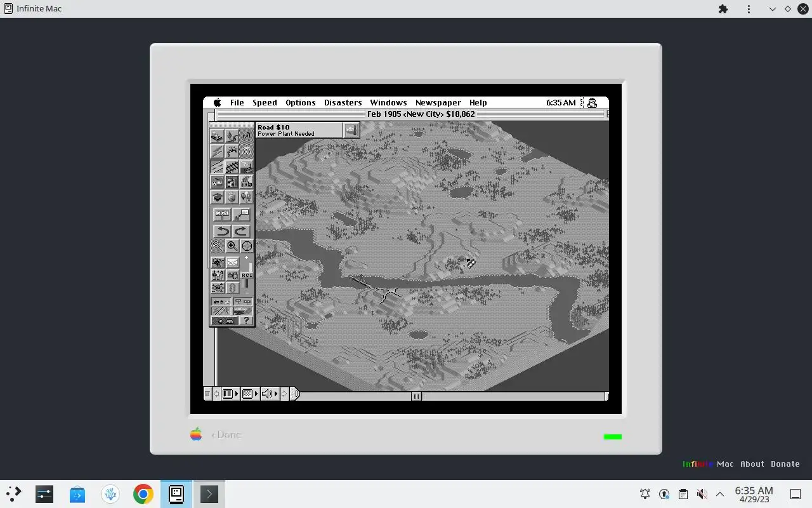The image size is (812, 508).
Task: Open the Neighbors window
Action: click(x=218, y=288)
